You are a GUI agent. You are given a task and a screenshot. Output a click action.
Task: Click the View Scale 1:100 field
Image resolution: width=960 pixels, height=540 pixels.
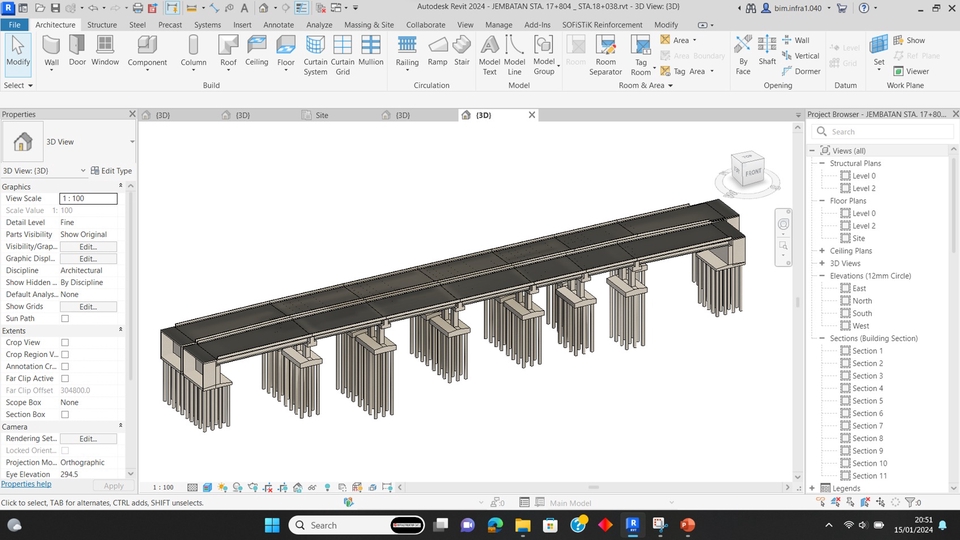click(88, 198)
